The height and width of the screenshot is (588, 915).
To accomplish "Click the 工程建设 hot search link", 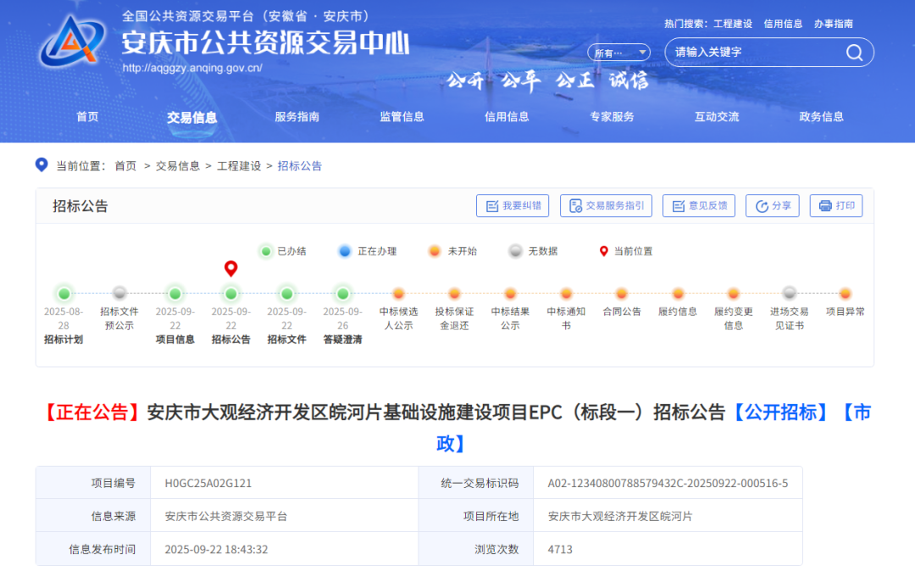I will (733, 24).
